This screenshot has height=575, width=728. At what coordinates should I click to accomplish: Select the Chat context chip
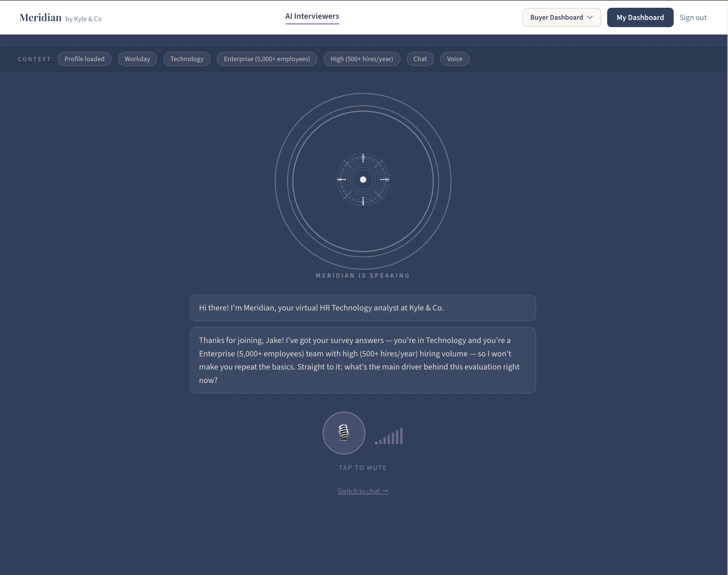pyautogui.click(x=420, y=59)
